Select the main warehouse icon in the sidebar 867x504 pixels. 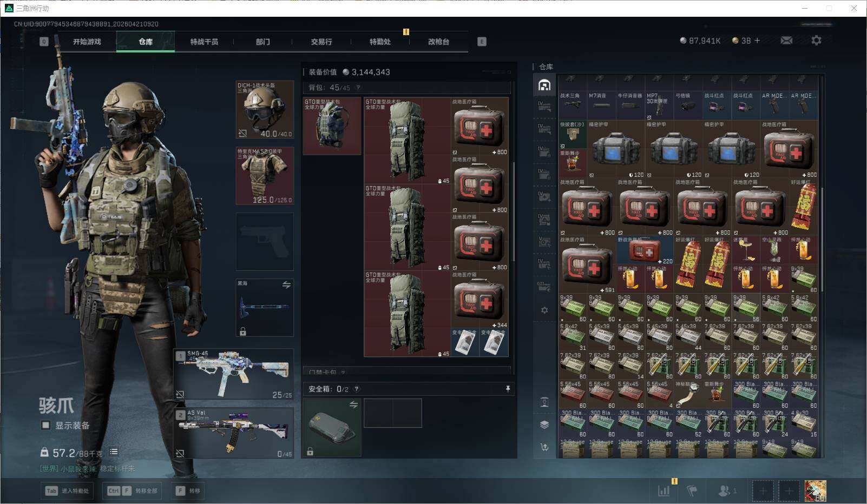(x=544, y=85)
